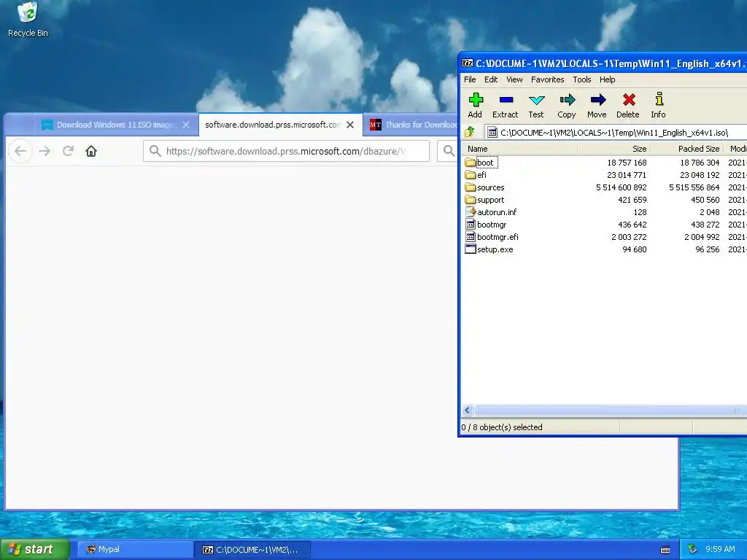Go up one folder level in 7-Zip

(x=470, y=133)
